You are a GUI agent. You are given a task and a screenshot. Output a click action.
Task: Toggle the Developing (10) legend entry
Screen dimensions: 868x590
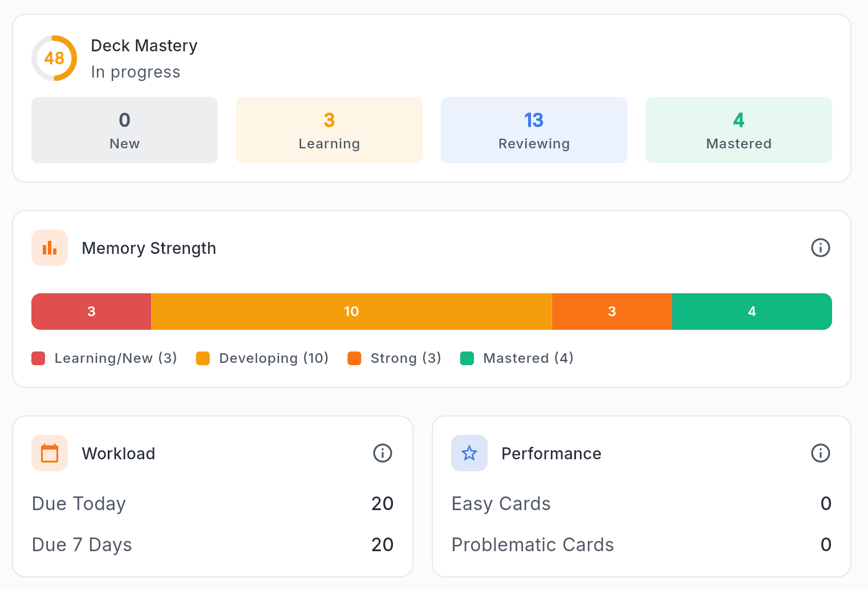pos(262,358)
